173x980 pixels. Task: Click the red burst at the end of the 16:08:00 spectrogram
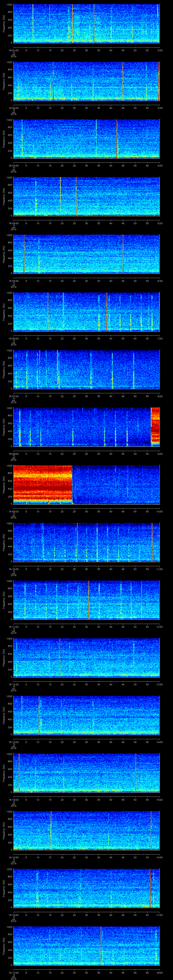[x=155, y=425]
